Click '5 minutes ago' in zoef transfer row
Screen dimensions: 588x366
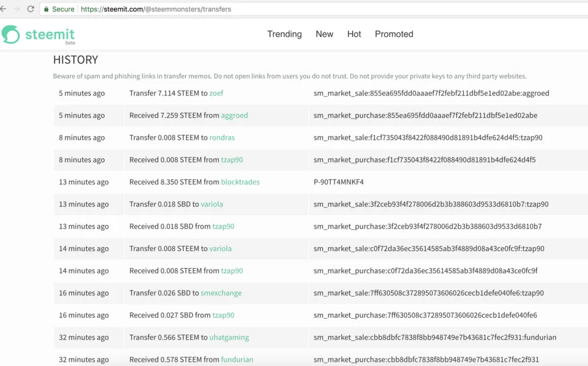[x=81, y=93]
